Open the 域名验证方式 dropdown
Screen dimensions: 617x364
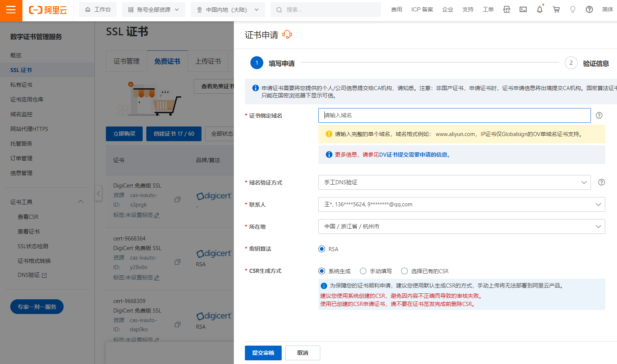tap(454, 182)
